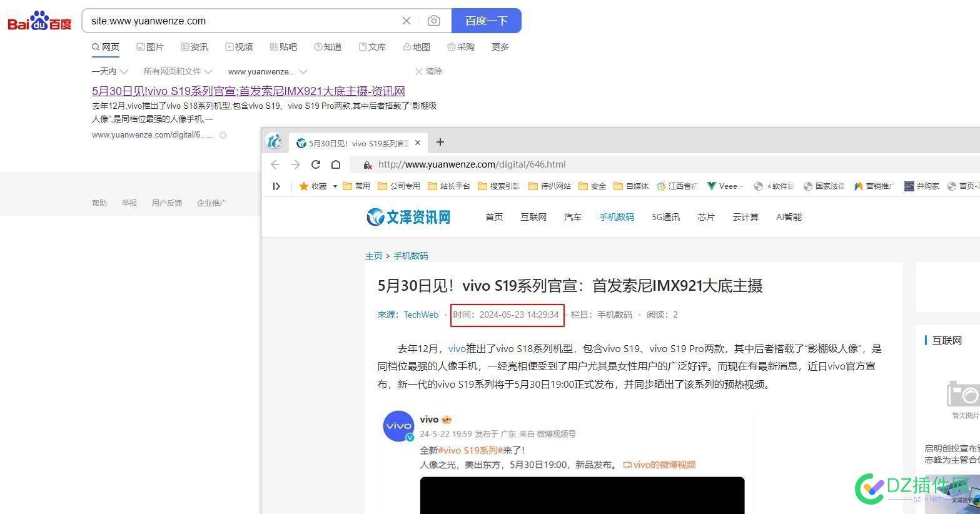Open the AI智能 nav item
This screenshot has width=980, height=514.
point(789,217)
